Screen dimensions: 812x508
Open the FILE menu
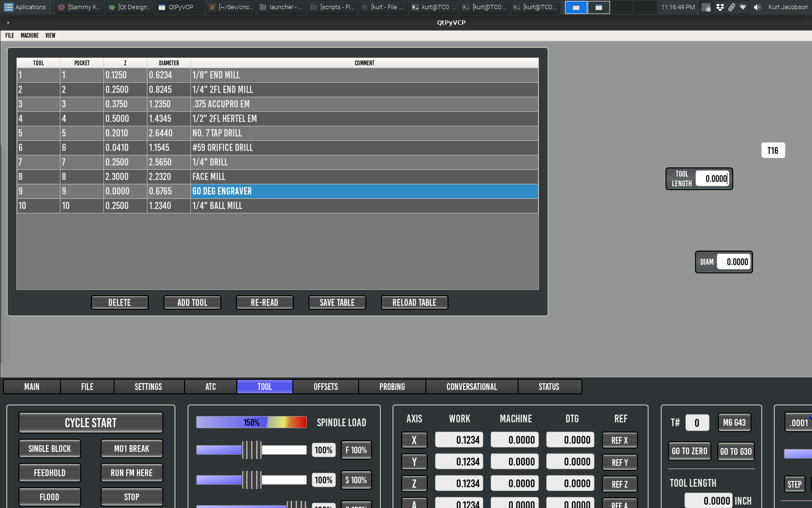(10, 35)
